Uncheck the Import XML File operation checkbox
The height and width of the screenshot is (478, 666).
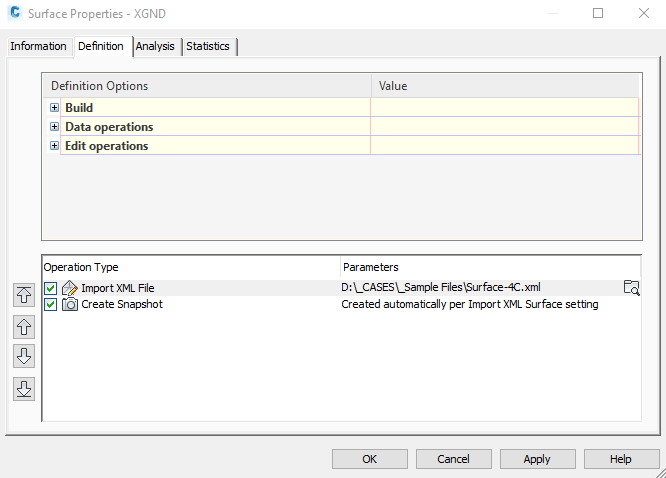coord(51,288)
